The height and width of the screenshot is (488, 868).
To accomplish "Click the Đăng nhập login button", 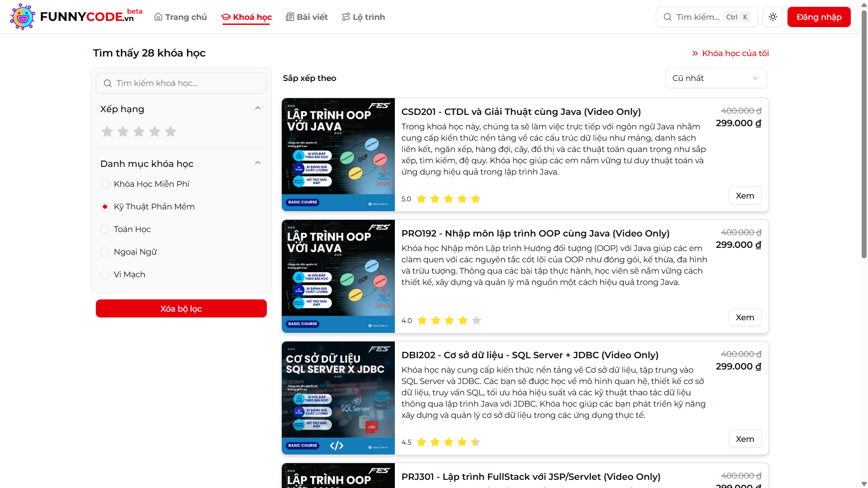I will [819, 17].
